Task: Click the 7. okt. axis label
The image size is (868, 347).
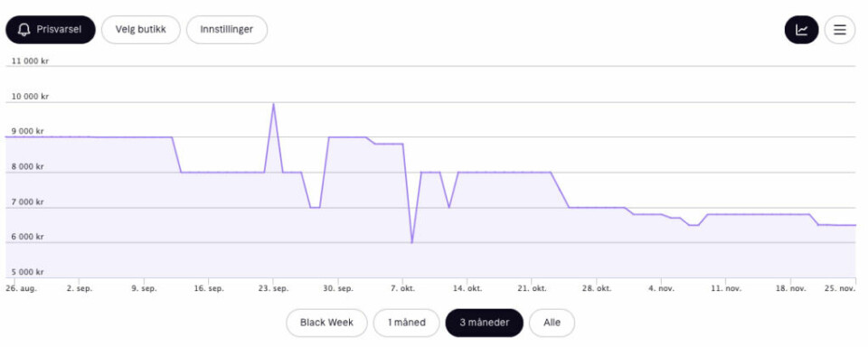Action: [402, 289]
